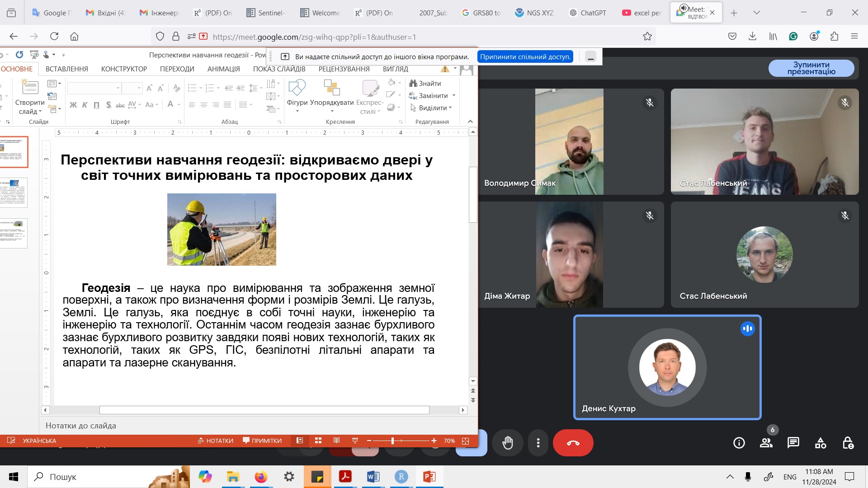
Task: Click the PowerPoint zoom slider handle
Action: coord(392,441)
